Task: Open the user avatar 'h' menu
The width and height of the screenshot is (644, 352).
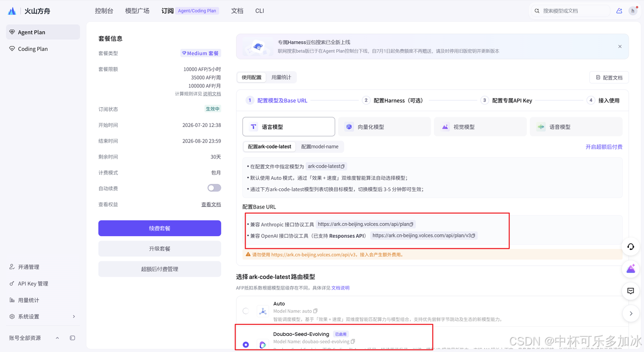Action: 633,11
